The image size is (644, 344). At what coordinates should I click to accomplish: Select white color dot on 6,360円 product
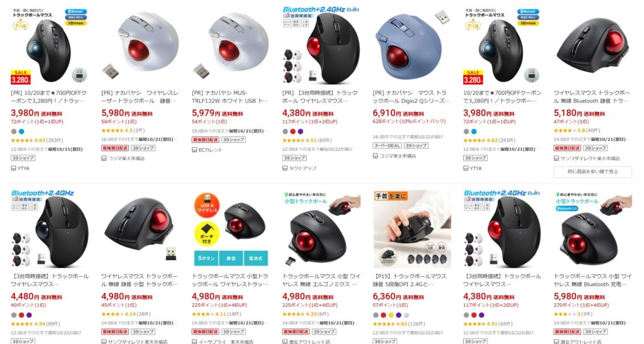tap(406, 315)
